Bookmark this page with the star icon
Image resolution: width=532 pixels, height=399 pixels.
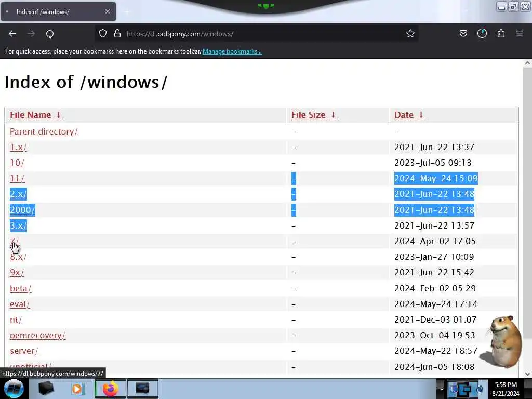coord(410,34)
